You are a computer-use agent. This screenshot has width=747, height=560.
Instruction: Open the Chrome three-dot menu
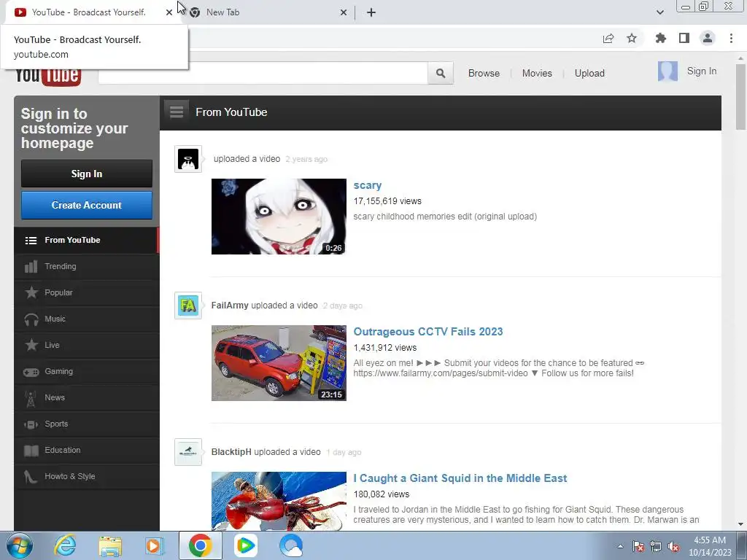(731, 39)
